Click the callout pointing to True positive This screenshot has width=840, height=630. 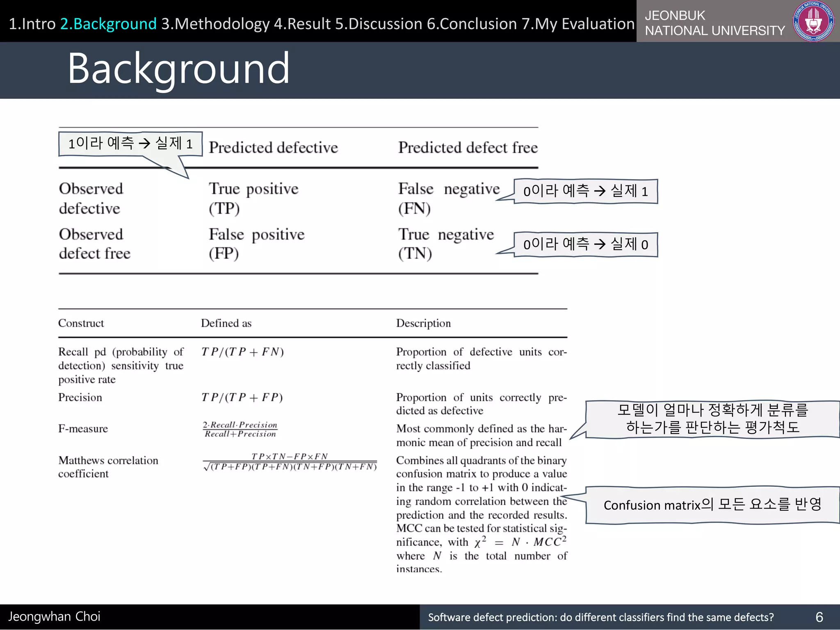coord(130,144)
